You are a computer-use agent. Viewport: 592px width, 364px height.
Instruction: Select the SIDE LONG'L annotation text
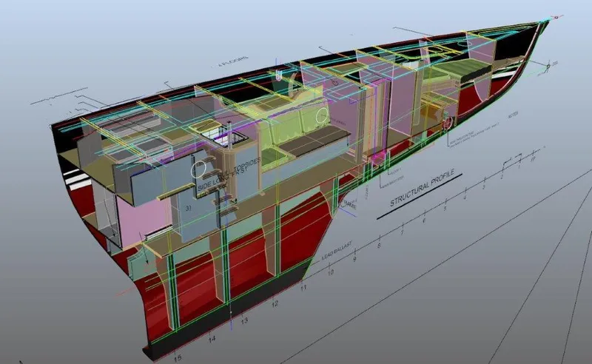tap(214, 182)
